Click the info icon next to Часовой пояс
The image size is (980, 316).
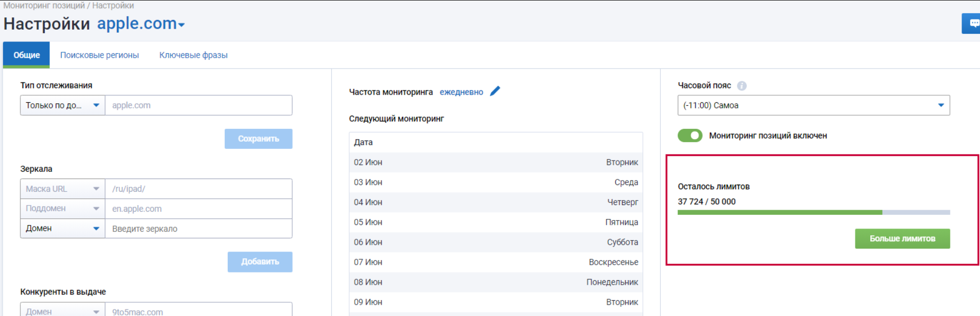(742, 86)
